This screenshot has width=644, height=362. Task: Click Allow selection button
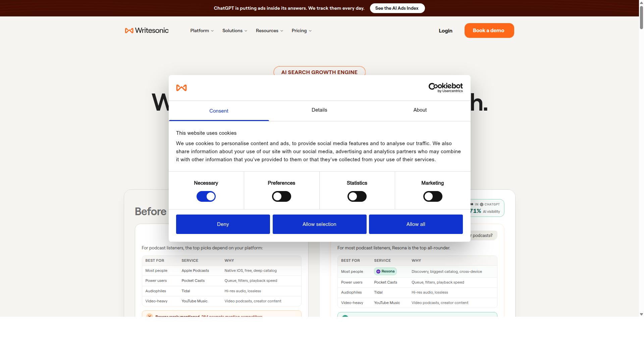coord(319,224)
